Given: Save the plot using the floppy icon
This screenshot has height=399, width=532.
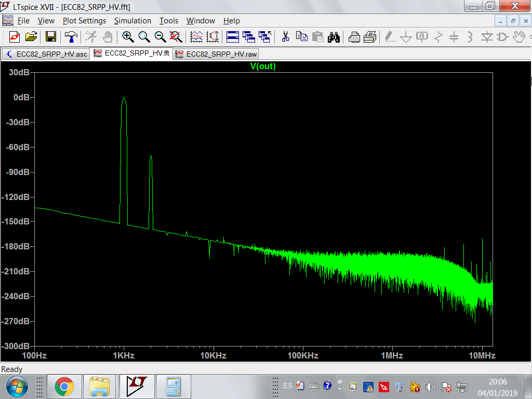Looking at the screenshot, I should 51,37.
